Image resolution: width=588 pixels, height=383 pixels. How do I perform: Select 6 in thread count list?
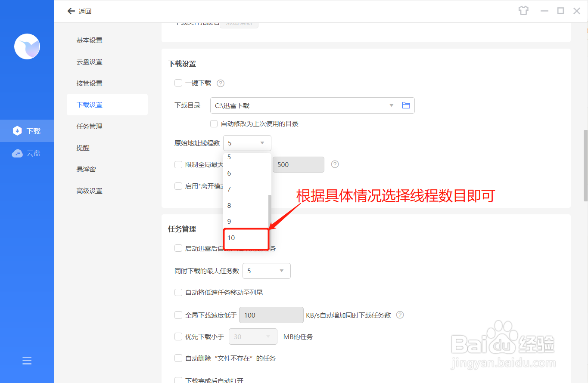246,173
